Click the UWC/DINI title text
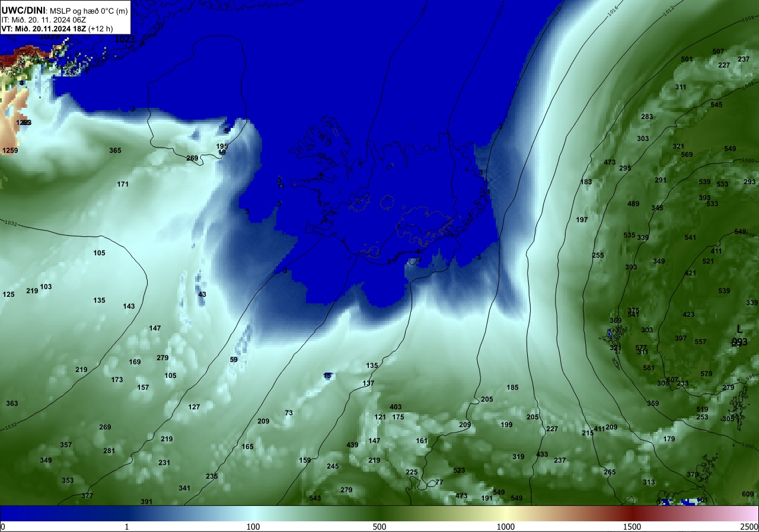759x532 pixels. [x=23, y=9]
